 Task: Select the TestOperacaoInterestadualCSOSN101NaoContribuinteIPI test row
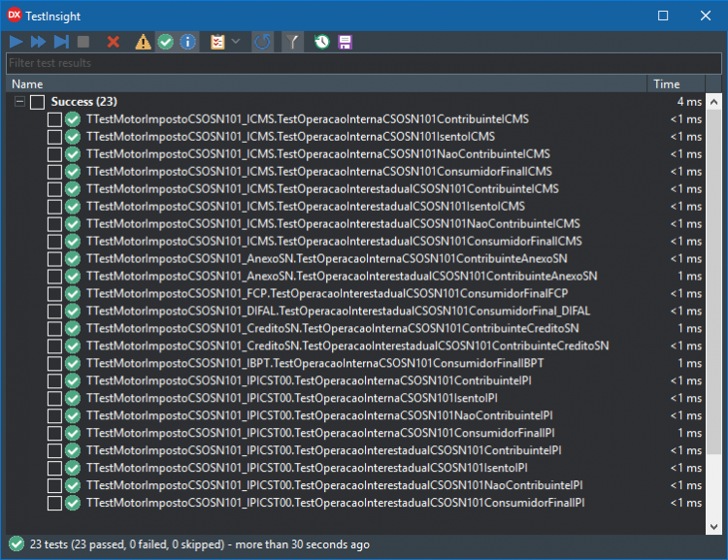(x=356, y=485)
